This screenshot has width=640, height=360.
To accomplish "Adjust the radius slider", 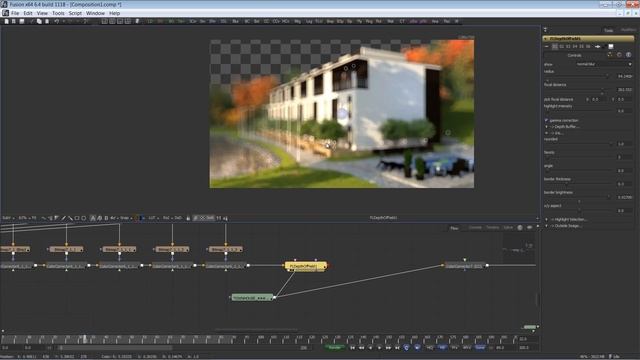I will click(x=578, y=76).
